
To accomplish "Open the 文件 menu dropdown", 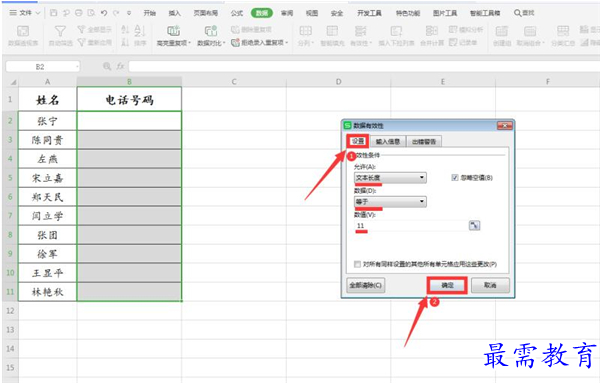I will 25,13.
